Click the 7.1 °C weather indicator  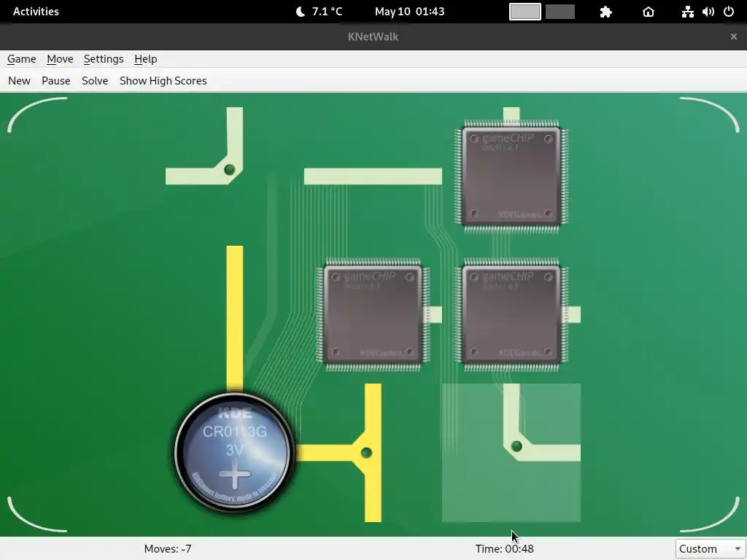click(x=320, y=12)
